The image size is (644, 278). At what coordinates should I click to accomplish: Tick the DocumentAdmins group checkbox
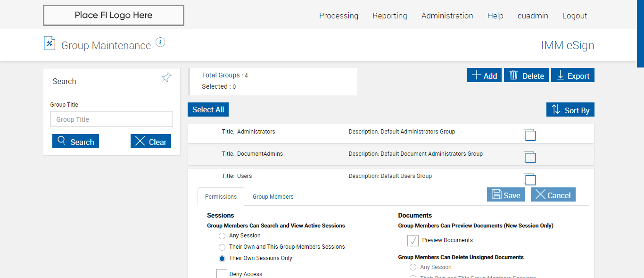(x=530, y=158)
